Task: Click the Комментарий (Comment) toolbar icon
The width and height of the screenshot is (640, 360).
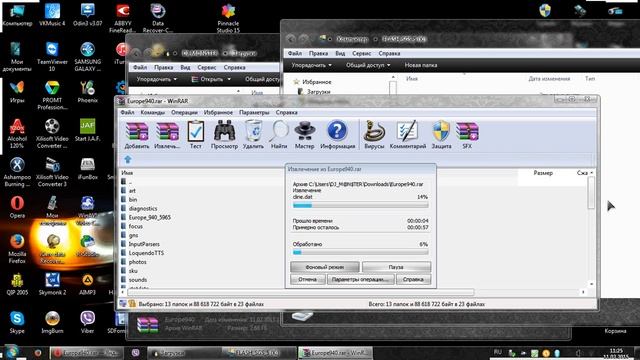Action: 408,135
